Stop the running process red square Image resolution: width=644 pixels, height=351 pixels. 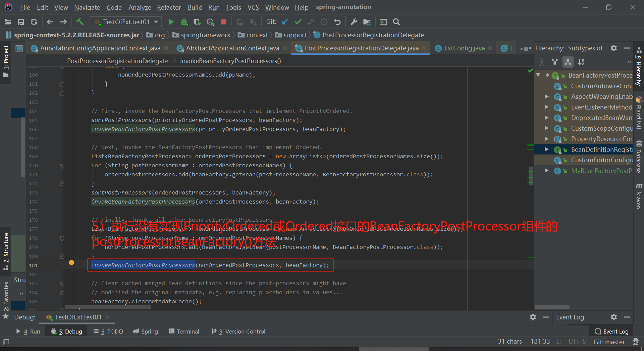click(223, 22)
